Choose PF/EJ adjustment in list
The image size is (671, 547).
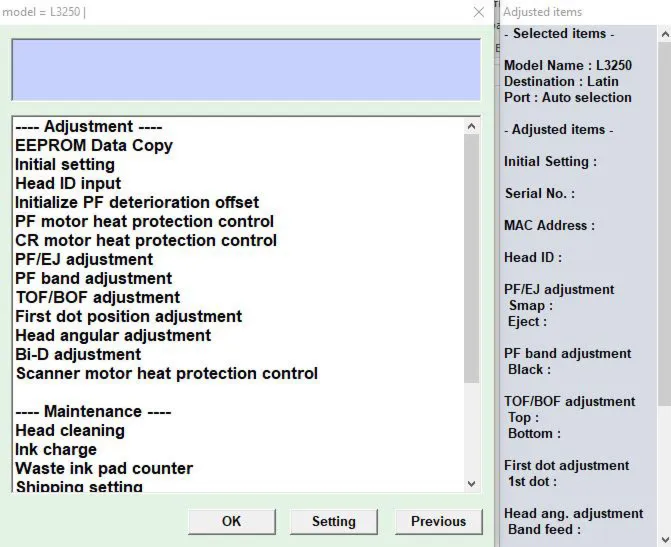tap(84, 259)
